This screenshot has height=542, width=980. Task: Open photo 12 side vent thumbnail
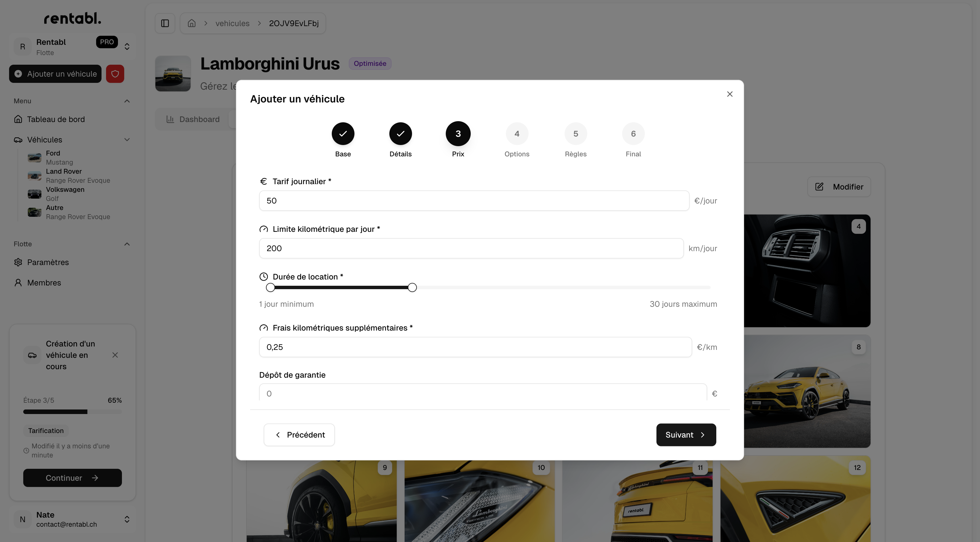795,499
